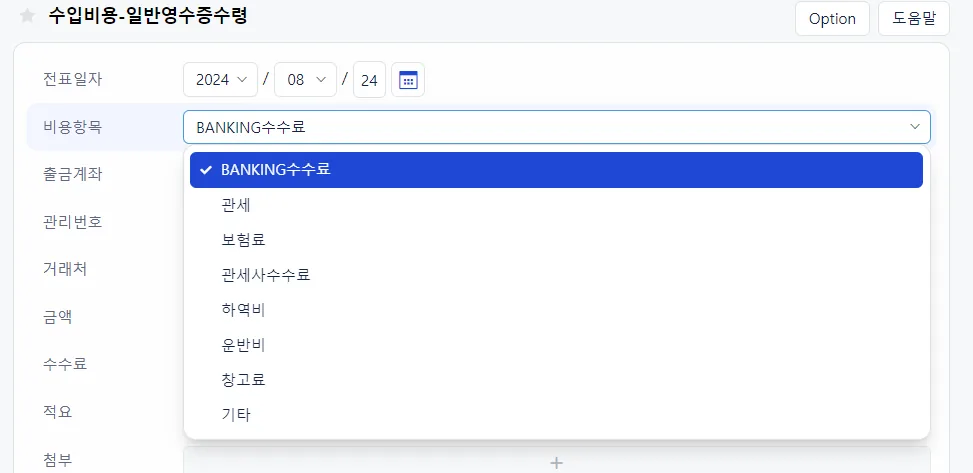This screenshot has width=973, height=473.
Task: Open the calendar date picker icon
Action: pyautogui.click(x=408, y=79)
